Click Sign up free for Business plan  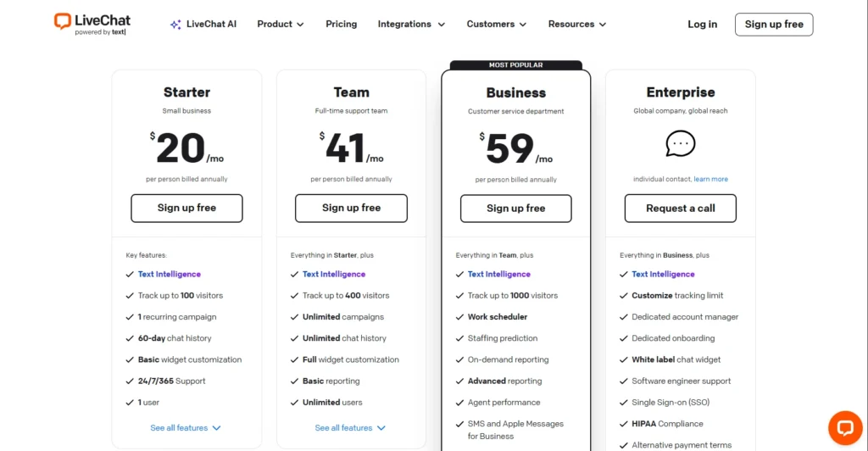click(516, 209)
